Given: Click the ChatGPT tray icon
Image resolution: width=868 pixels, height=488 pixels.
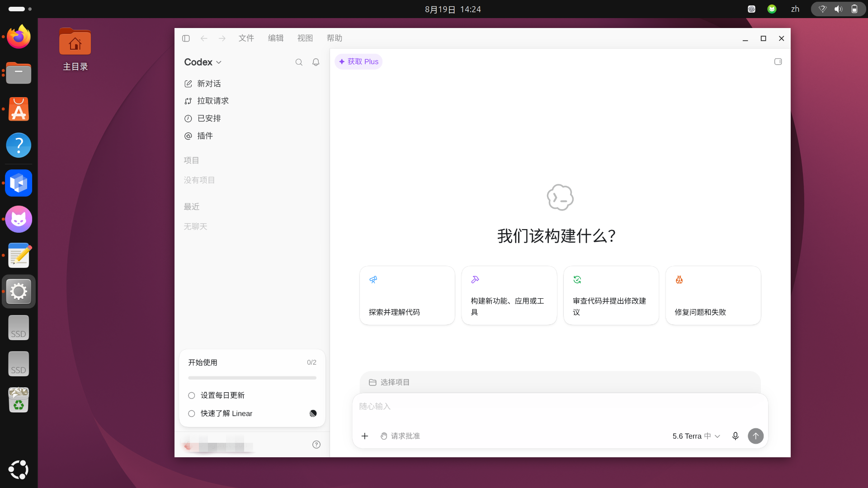Looking at the screenshot, I should coord(751,9).
